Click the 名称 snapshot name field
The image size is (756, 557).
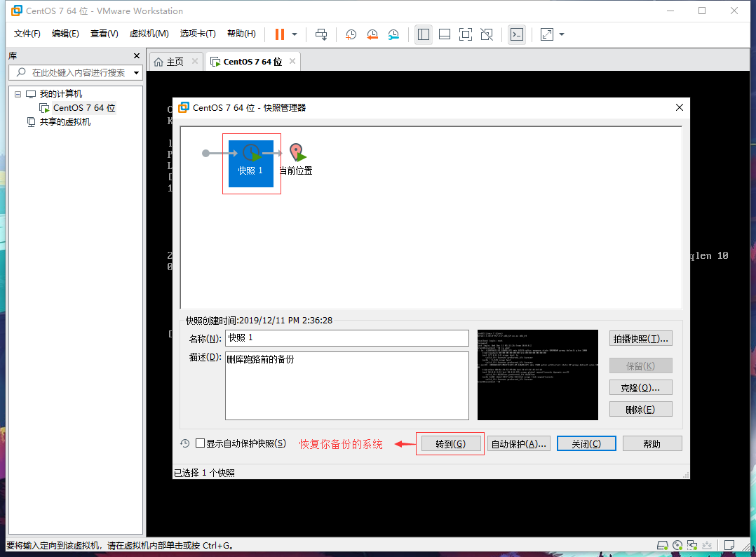346,338
